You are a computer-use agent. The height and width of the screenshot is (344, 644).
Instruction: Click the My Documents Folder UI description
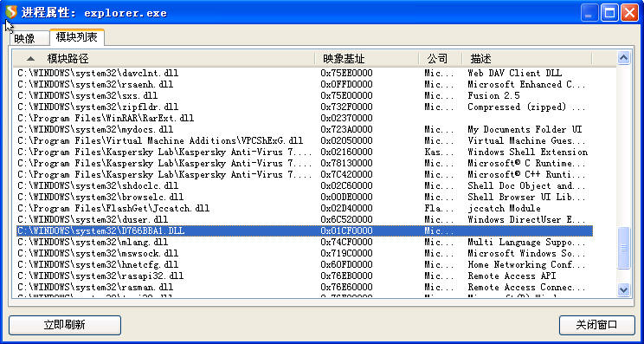[x=525, y=129]
